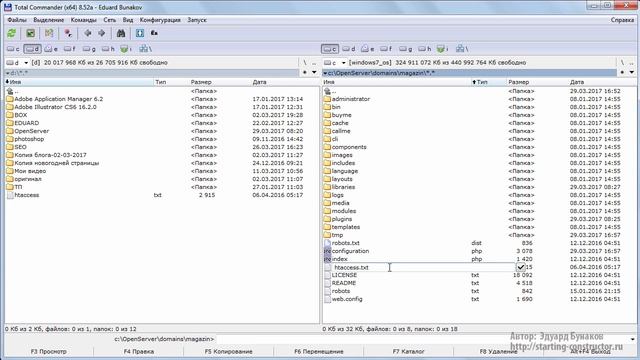Click the right panel favorites asterisk button

point(622,73)
